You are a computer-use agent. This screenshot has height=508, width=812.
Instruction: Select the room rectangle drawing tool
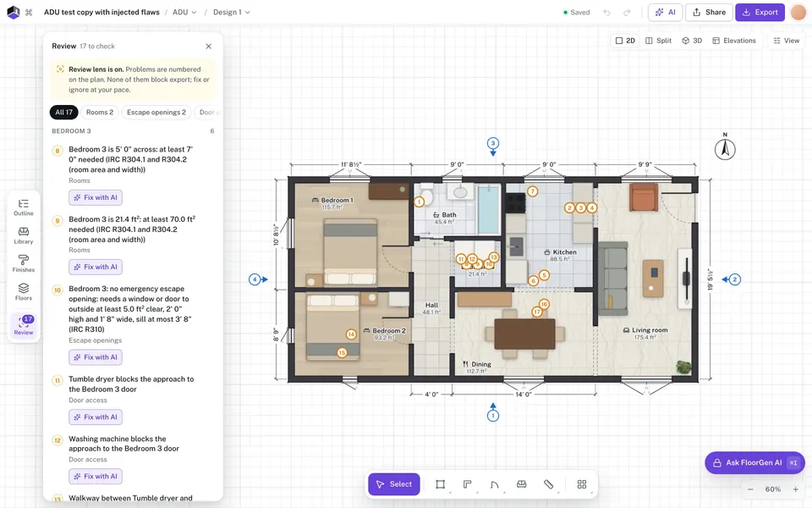pos(440,484)
